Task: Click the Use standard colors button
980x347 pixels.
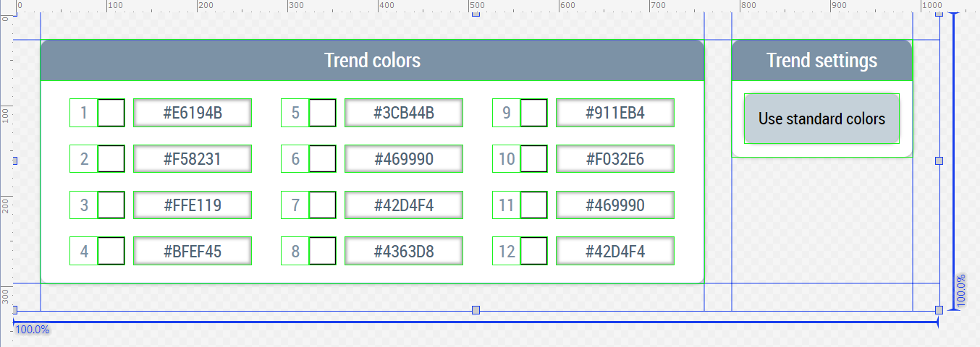Action: point(821,119)
